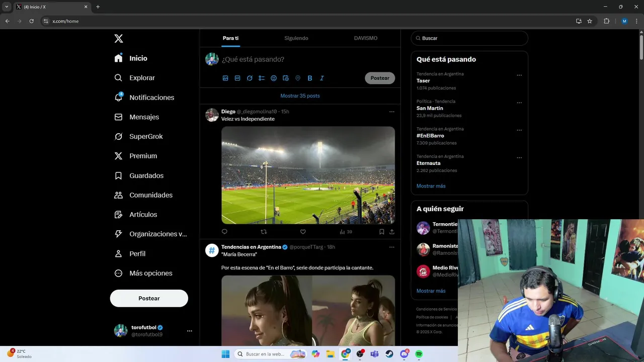
Task: Click the composer Postear button
Action: (x=380, y=78)
